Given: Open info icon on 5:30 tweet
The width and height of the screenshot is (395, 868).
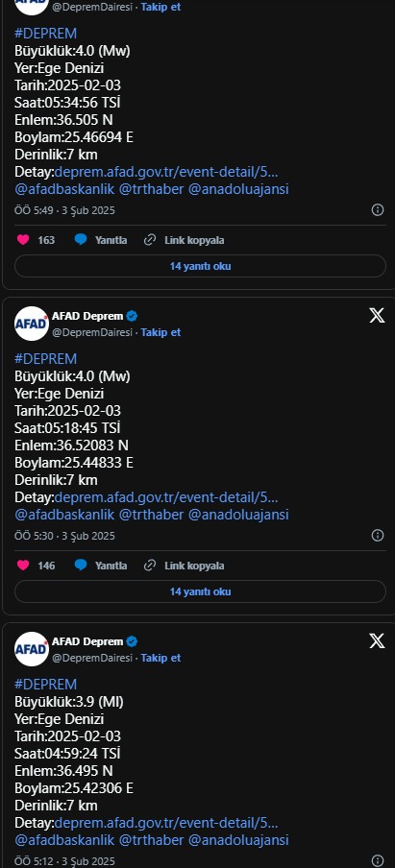Looking at the screenshot, I should (x=378, y=536).
